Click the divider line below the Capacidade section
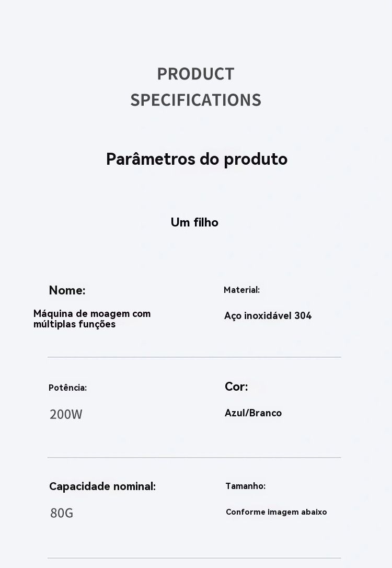 (194, 558)
